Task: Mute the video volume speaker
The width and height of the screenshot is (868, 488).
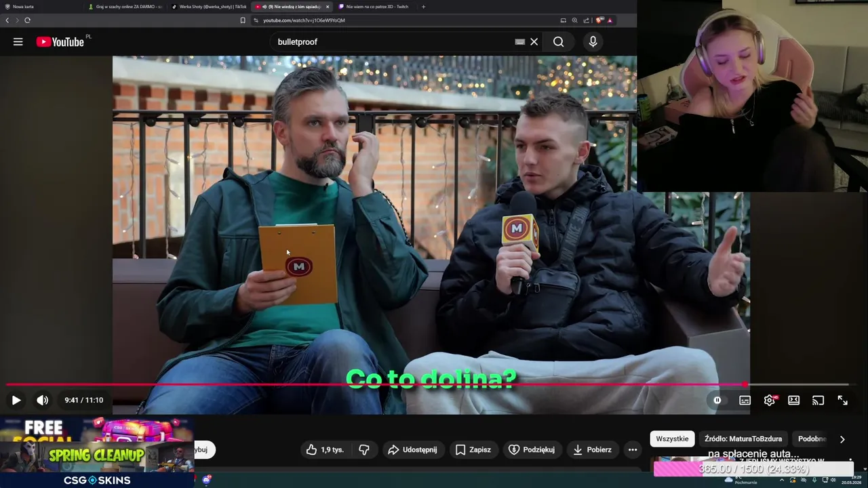Action: [x=42, y=401]
